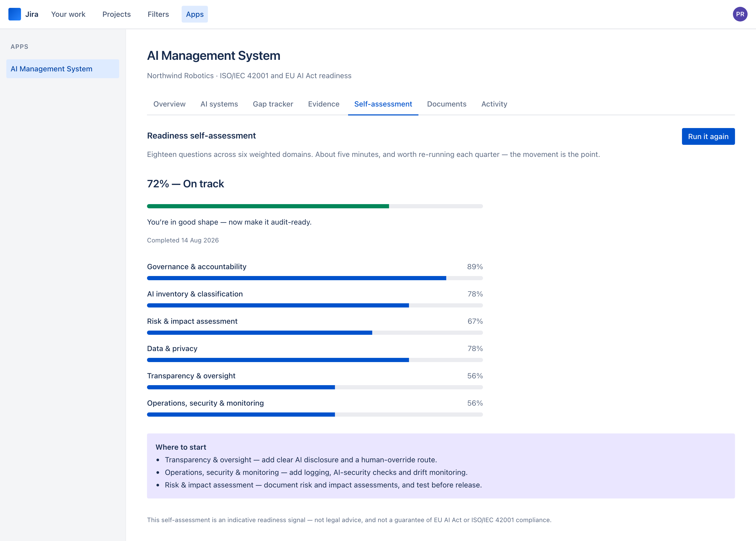The image size is (756, 541).
Task: Open the Gap tracker tab
Action: 273,104
